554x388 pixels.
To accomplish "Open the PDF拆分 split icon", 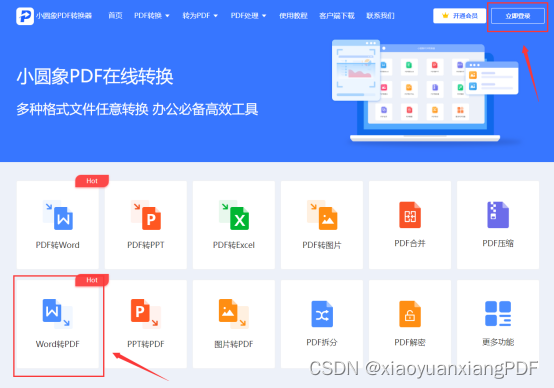I will 322,314.
